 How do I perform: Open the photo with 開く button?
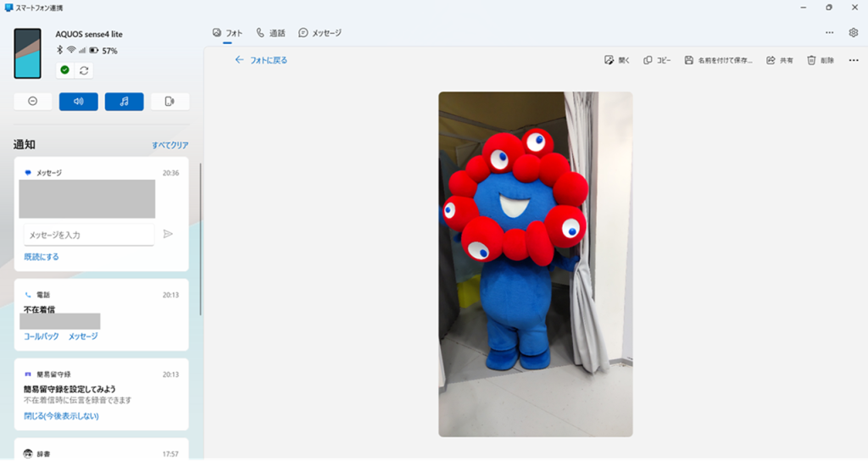617,60
